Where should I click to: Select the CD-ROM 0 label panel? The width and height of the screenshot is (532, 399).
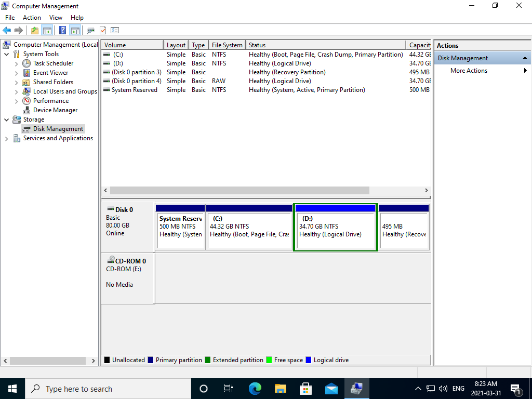pos(128,278)
